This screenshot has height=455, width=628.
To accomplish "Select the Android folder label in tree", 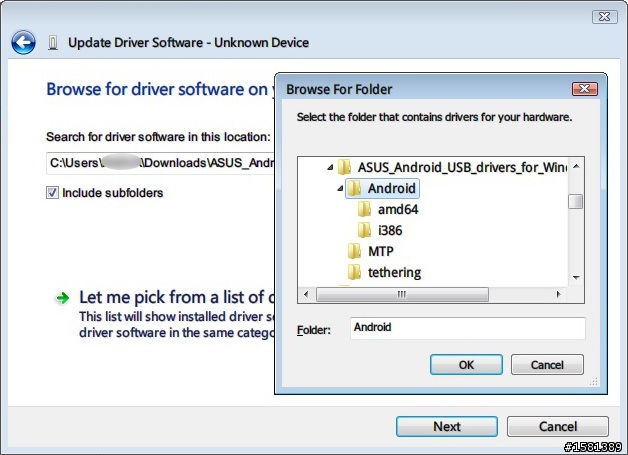I will (391, 188).
